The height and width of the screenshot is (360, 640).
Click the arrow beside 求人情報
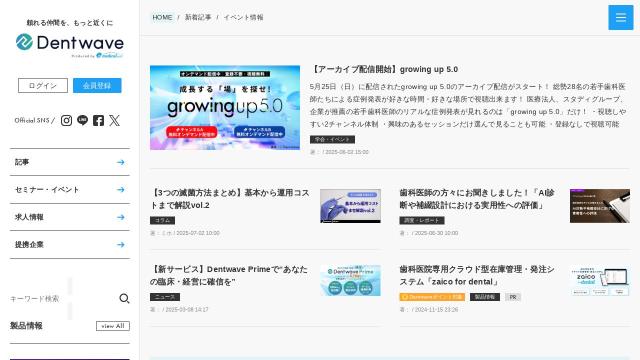point(120,217)
